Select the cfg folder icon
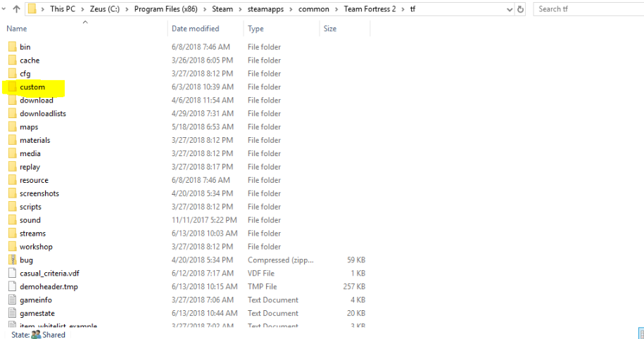 coord(13,73)
